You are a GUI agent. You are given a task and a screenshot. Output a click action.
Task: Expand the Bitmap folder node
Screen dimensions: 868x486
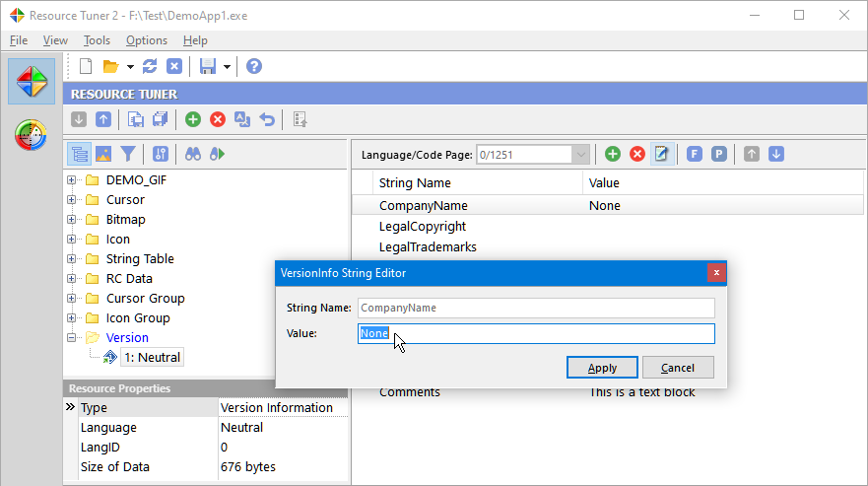71,220
